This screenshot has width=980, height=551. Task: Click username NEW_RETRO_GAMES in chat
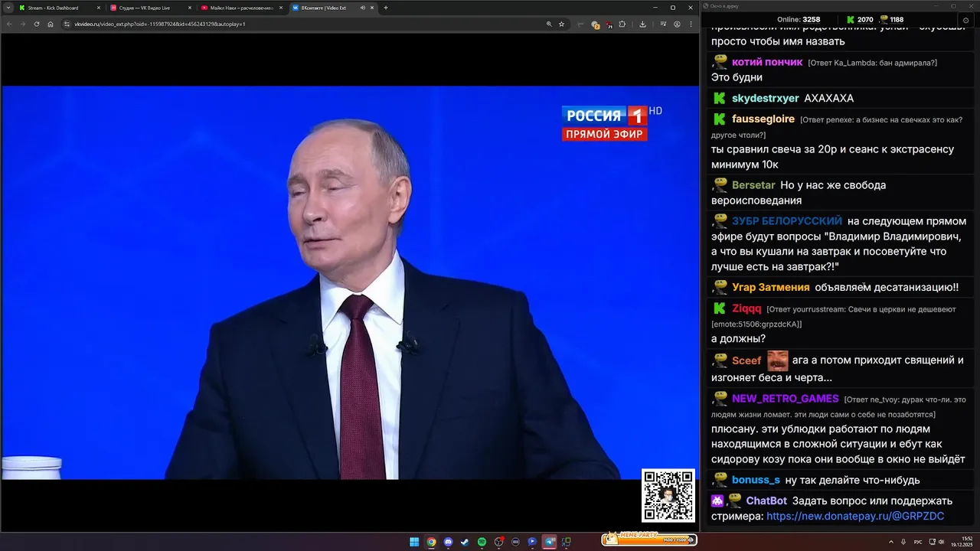tap(786, 399)
